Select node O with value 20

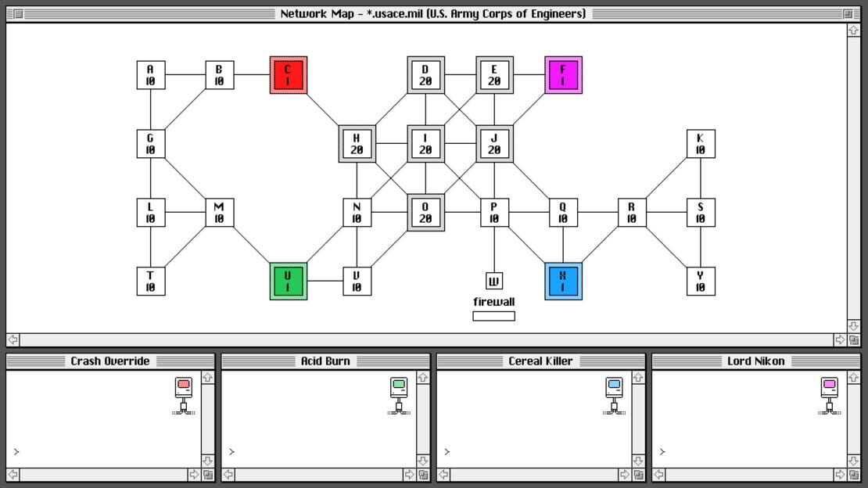(x=425, y=212)
